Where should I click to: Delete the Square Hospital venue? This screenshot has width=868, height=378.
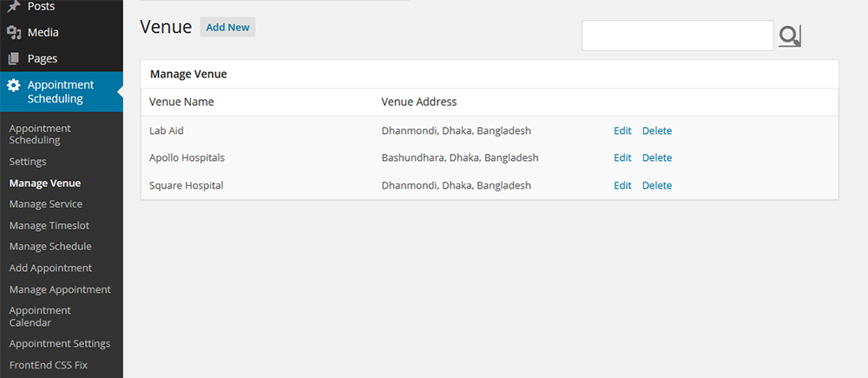656,185
